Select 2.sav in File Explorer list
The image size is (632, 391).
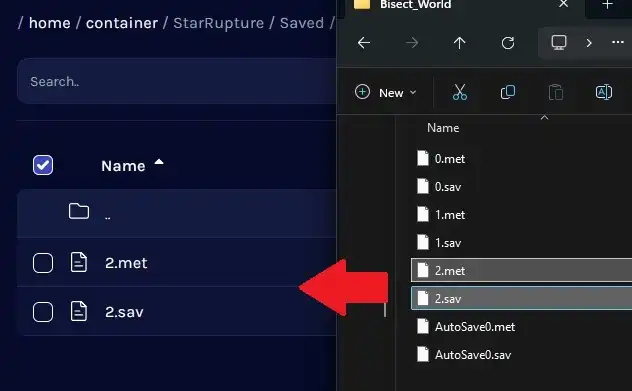tap(521, 299)
